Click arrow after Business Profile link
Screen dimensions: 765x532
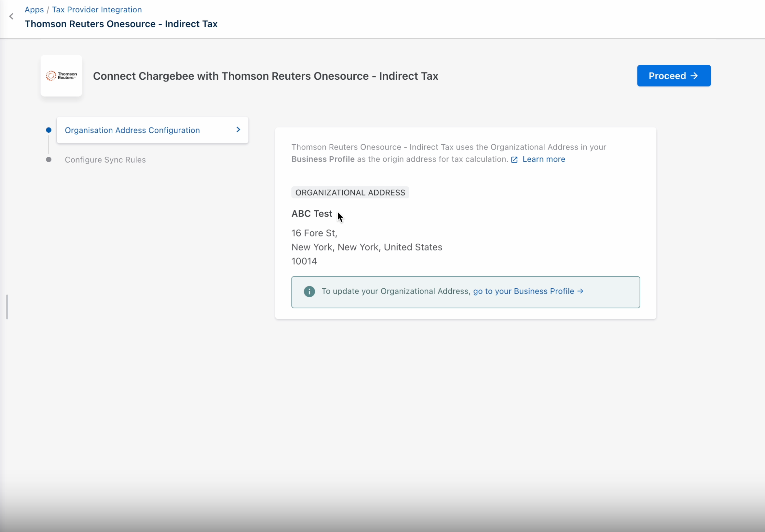[x=580, y=291]
